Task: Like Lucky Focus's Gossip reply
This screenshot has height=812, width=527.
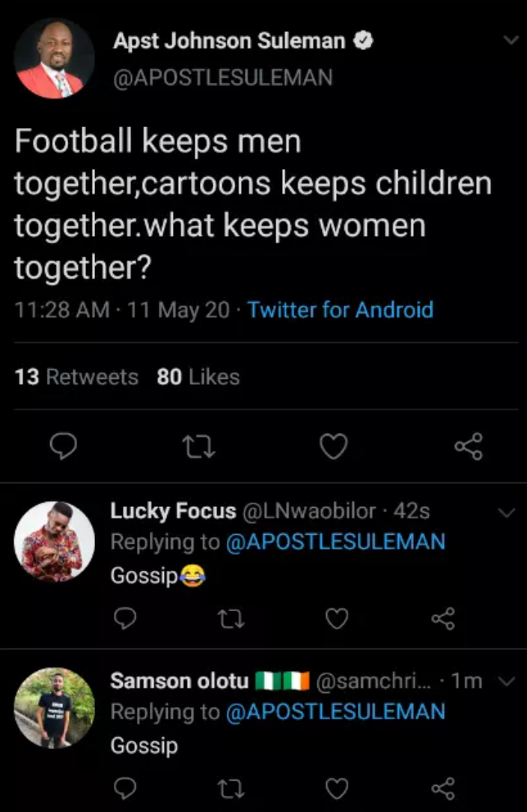Action: [337, 618]
